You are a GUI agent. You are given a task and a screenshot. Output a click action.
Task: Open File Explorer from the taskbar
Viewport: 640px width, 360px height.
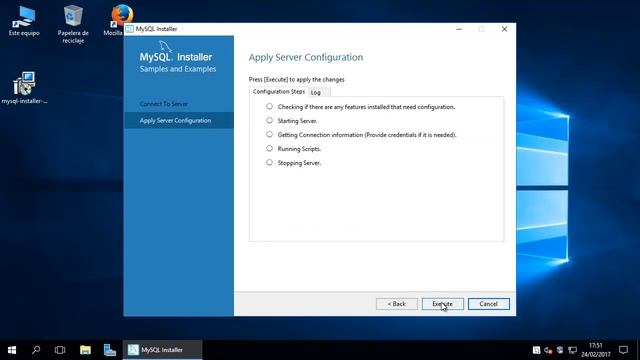85,350
